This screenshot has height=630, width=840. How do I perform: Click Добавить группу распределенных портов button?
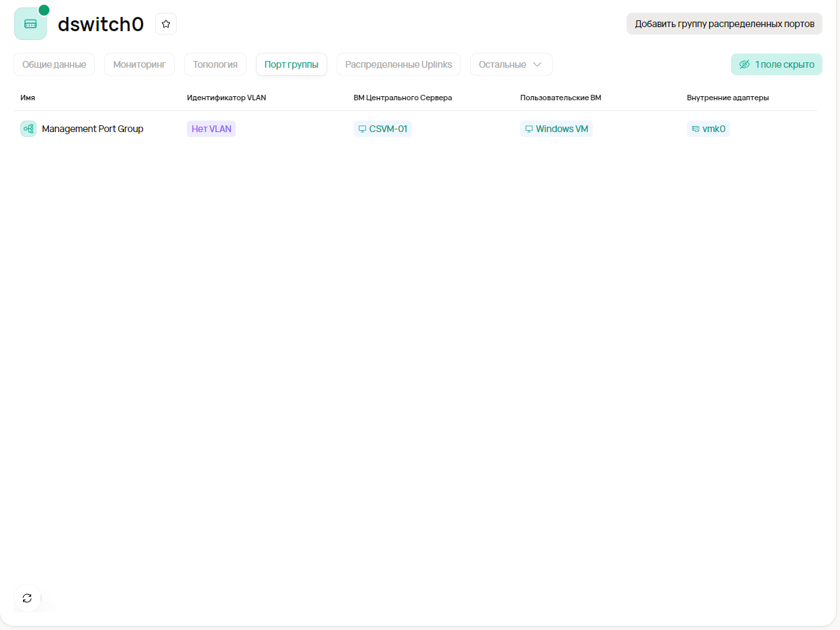pyautogui.click(x=724, y=24)
